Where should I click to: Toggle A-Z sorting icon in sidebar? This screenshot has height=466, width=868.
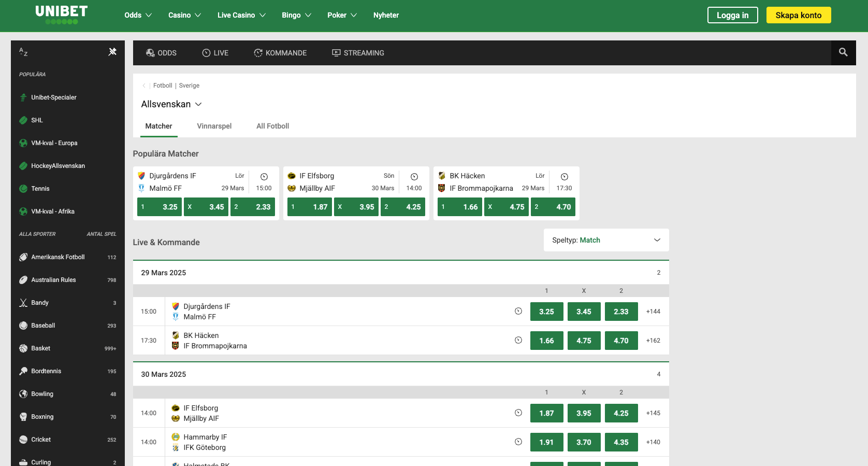pos(23,52)
